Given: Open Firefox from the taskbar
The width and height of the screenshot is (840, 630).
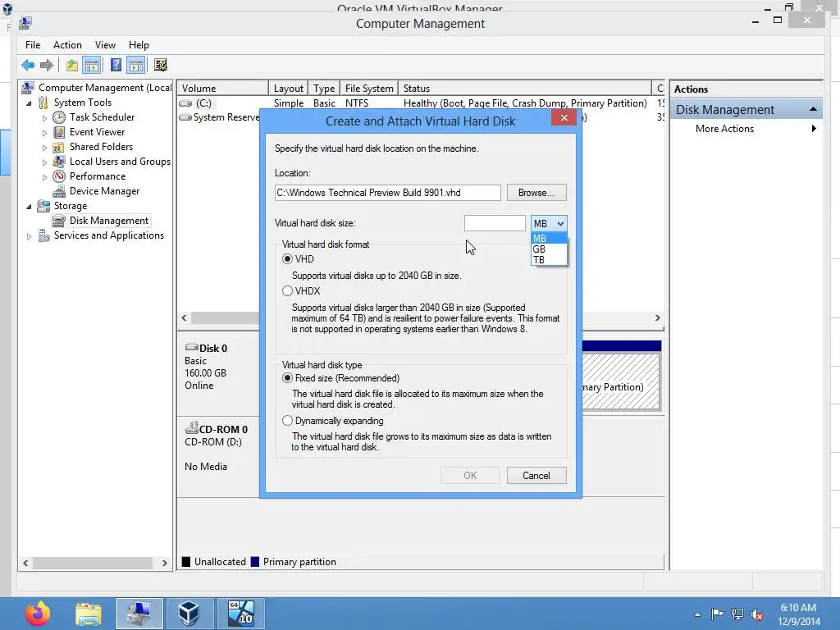Looking at the screenshot, I should pos(38,614).
